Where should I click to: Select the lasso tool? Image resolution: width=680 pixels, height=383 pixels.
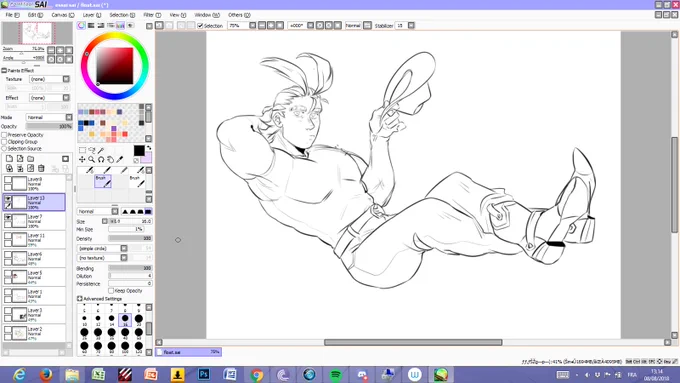[x=92, y=151]
